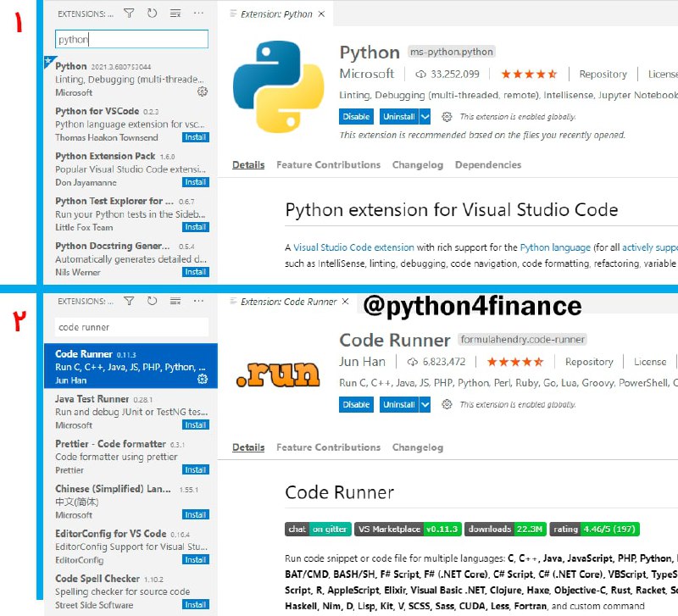Image resolution: width=678 pixels, height=616 pixels.
Task: Refresh the extensions list above the python search
Action: point(152,14)
